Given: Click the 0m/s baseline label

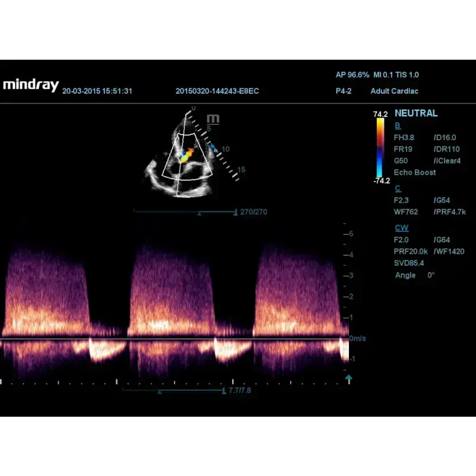Looking at the screenshot, I should [x=357, y=338].
